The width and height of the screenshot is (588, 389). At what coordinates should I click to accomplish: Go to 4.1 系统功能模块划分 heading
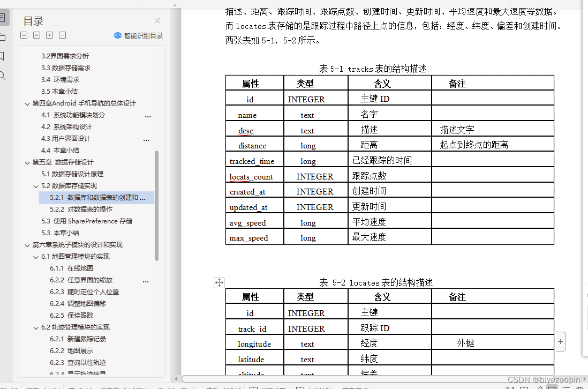(x=73, y=115)
